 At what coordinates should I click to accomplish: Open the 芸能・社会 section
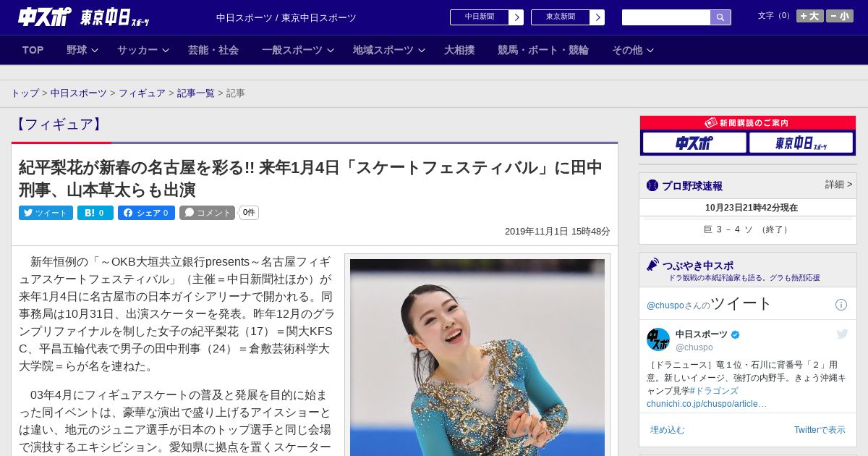coord(213,50)
